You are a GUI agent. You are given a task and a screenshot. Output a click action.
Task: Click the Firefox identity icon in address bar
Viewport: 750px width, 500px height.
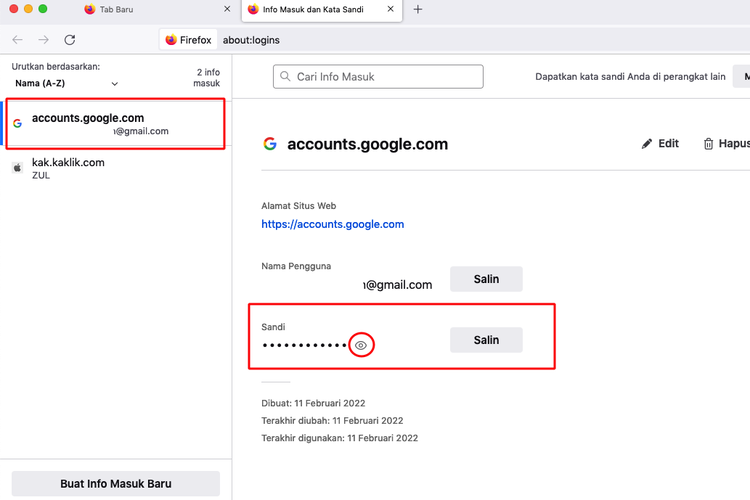[x=172, y=40]
